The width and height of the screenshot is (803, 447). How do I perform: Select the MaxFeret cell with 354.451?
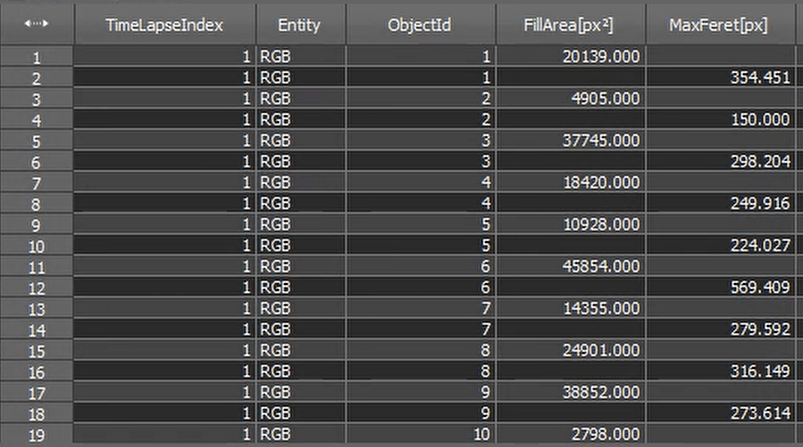[724, 78]
